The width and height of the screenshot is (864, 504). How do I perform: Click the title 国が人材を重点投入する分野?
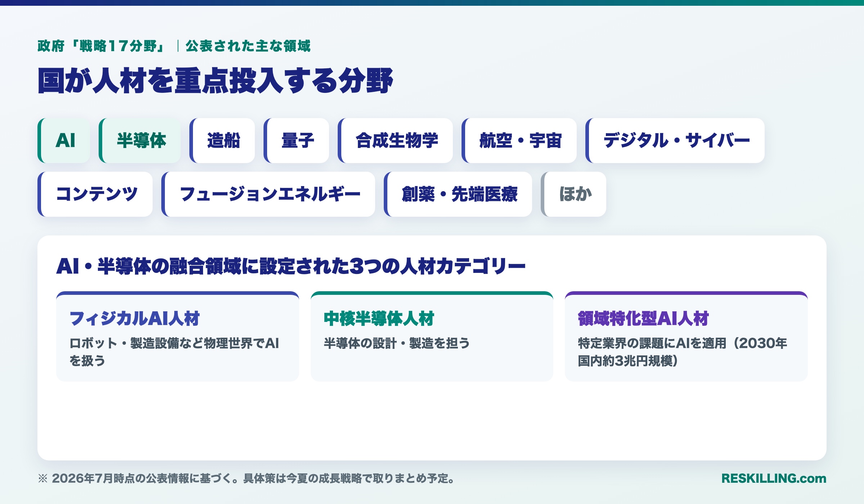(215, 81)
